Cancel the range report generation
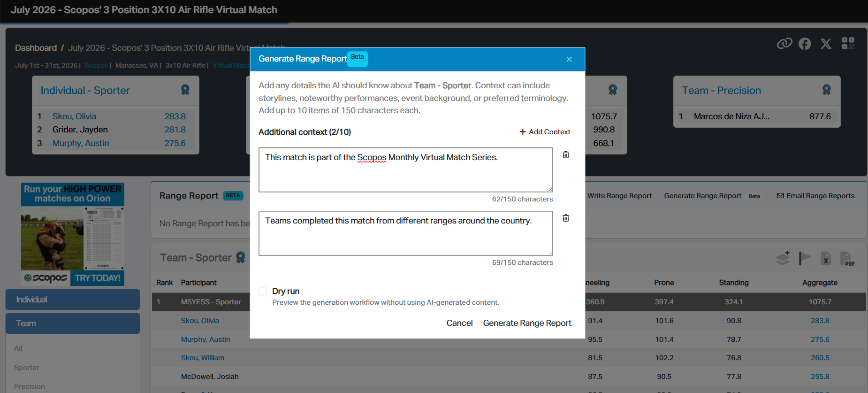Screen dimensions: 868x393 (x=459, y=323)
